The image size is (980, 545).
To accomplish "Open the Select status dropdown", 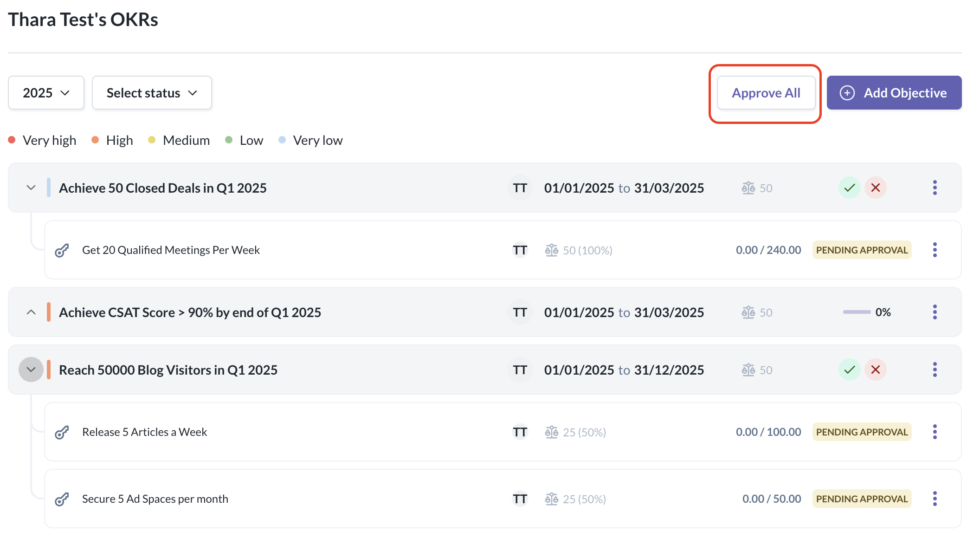I will [152, 93].
